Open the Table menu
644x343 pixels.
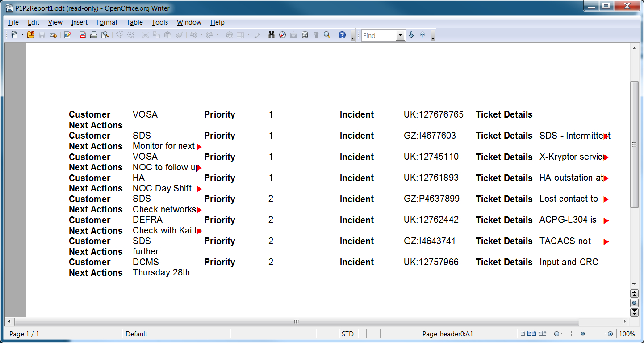[134, 22]
